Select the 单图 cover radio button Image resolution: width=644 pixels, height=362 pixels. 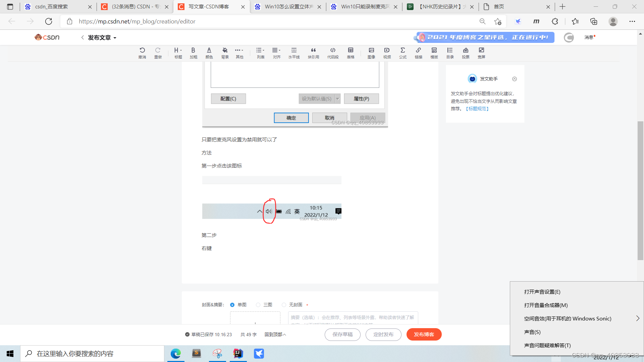pyautogui.click(x=232, y=305)
